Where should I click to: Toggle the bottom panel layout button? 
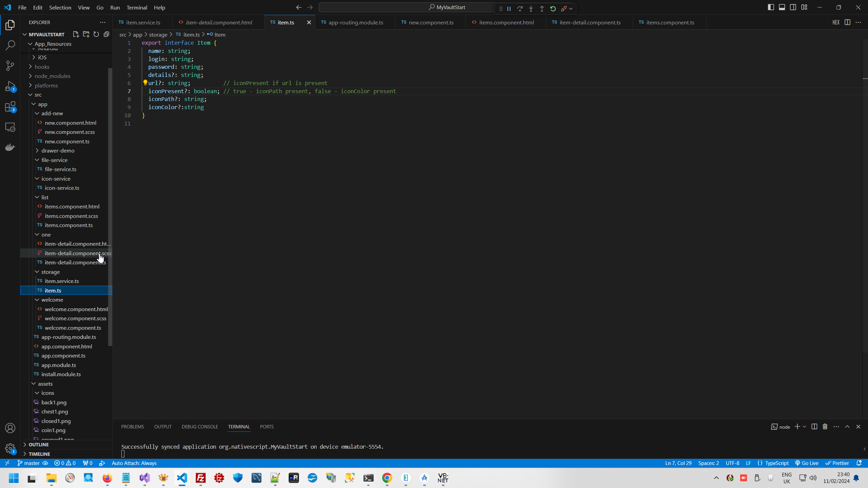tap(782, 7)
